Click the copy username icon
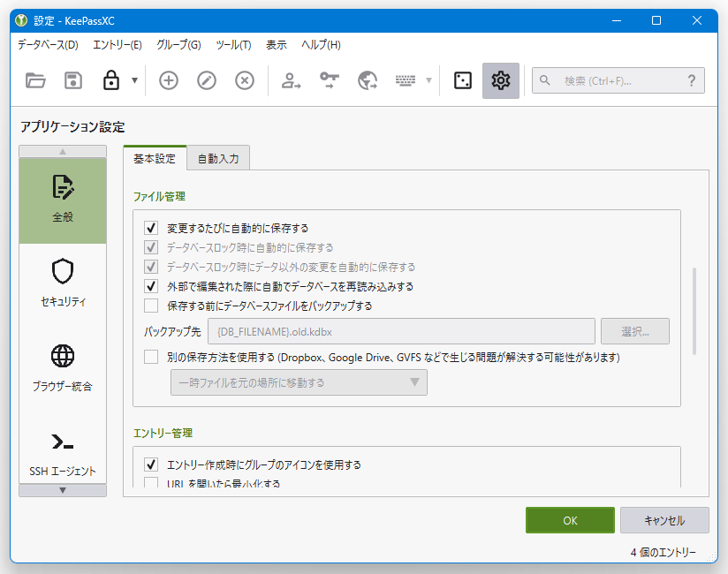This screenshot has width=728, height=574. point(291,80)
